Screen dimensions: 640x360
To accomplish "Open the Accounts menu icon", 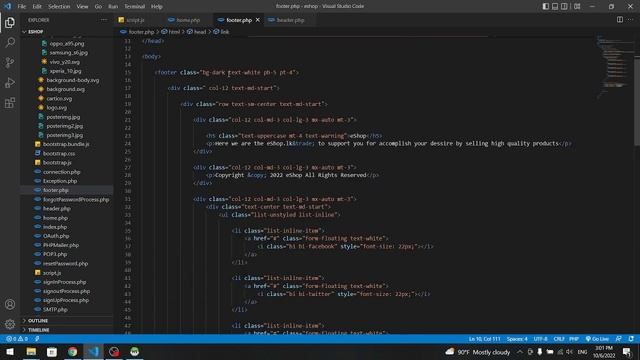I will tap(10, 304).
